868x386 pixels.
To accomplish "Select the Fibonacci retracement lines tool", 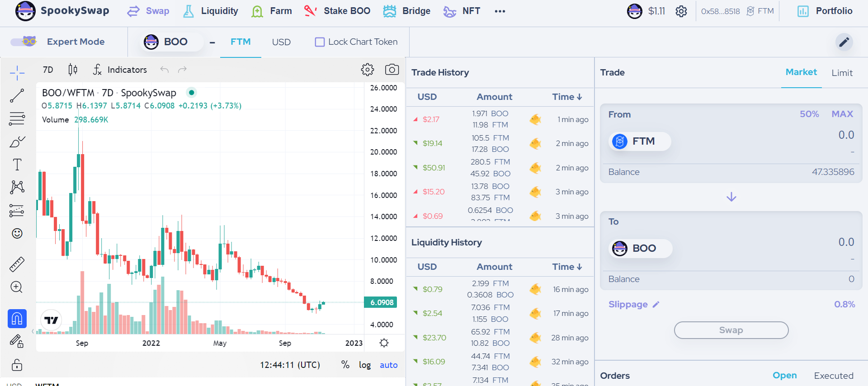I will coord(17,118).
